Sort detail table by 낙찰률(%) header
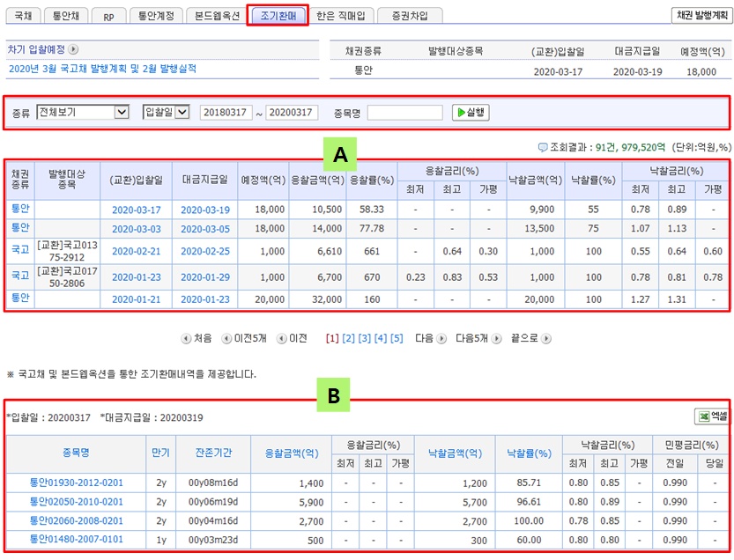 (x=530, y=453)
